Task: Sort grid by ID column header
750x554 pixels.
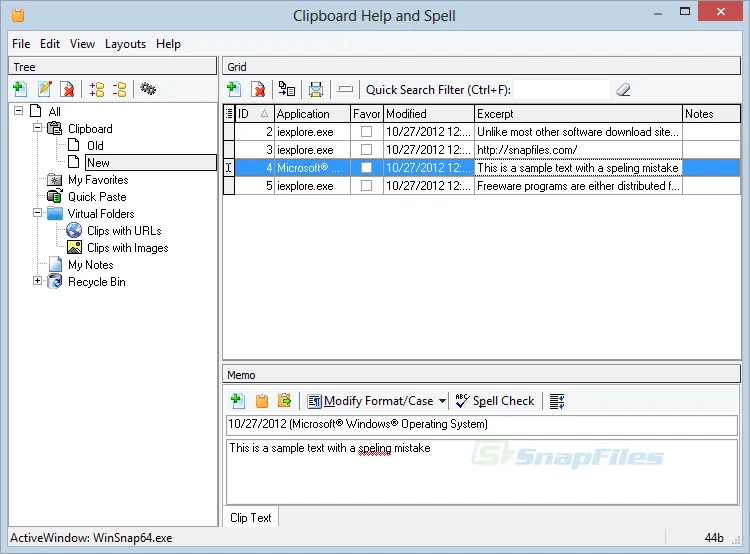Action: [x=254, y=113]
